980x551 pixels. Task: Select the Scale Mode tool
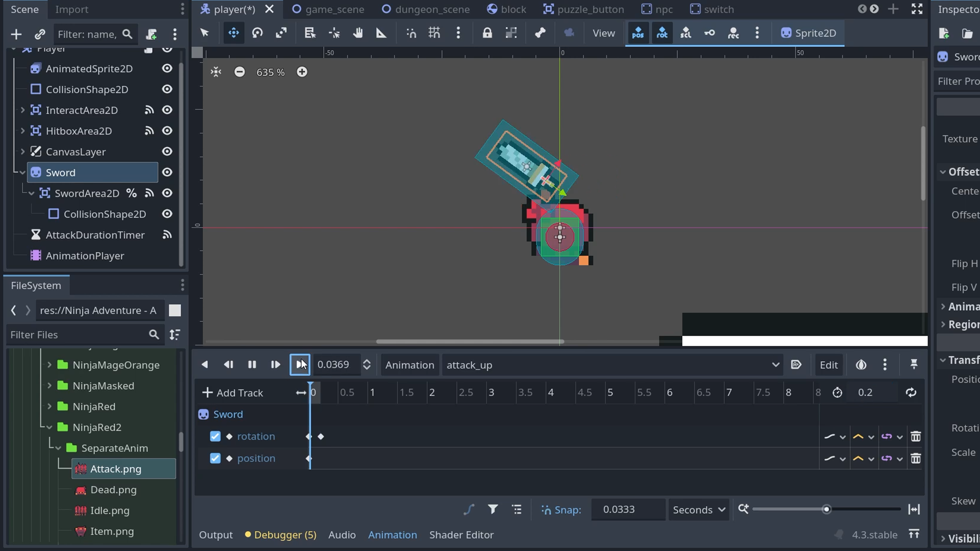[x=281, y=33]
